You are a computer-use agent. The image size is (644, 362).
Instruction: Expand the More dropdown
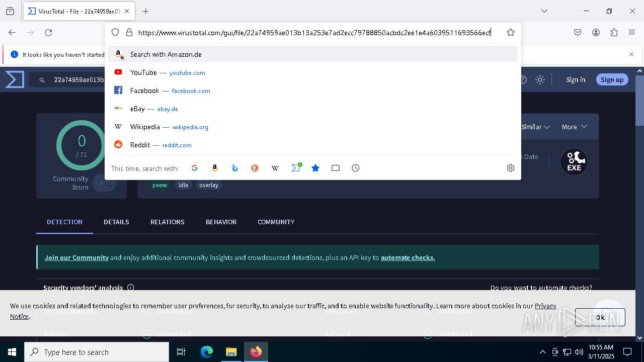pyautogui.click(x=575, y=127)
